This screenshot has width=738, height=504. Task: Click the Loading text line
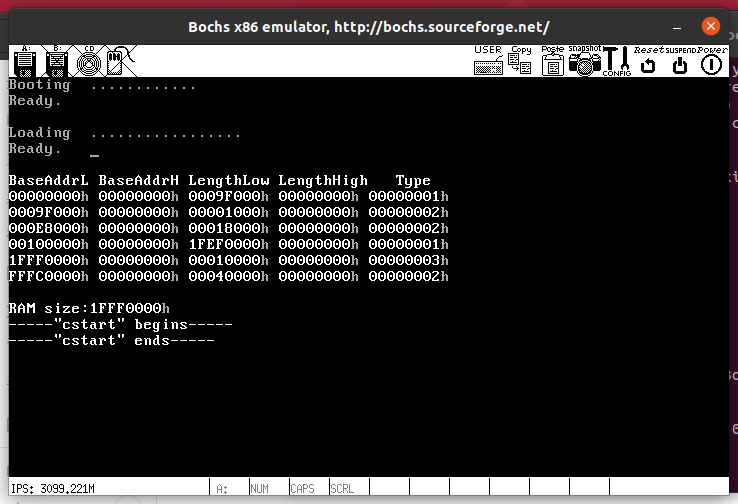click(x=124, y=133)
